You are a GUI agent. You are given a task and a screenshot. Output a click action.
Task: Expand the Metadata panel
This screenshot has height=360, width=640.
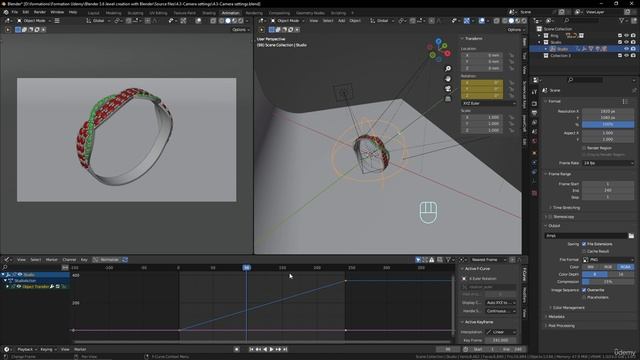coord(556,317)
